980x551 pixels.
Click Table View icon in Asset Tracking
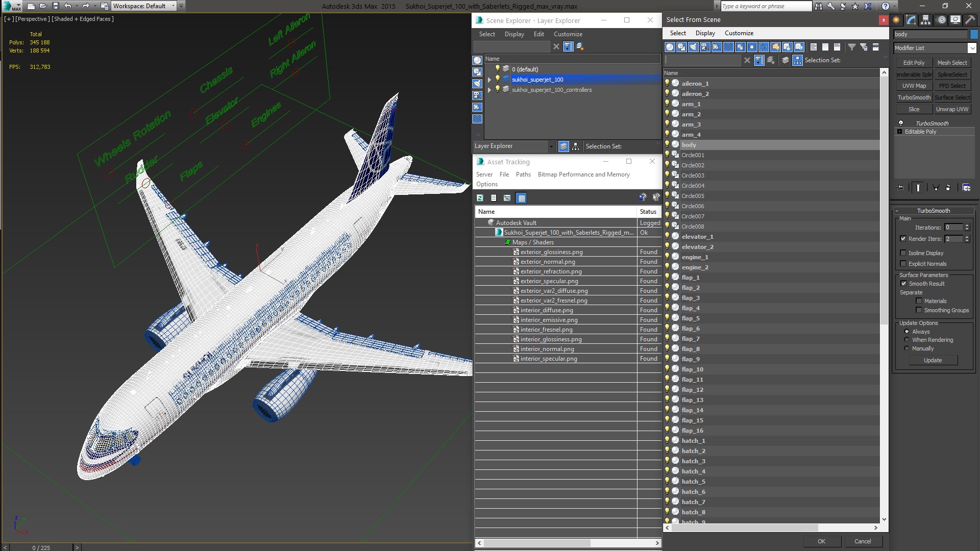(521, 198)
